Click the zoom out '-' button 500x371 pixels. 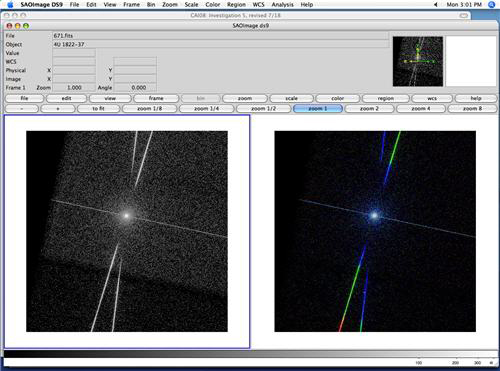click(22, 109)
